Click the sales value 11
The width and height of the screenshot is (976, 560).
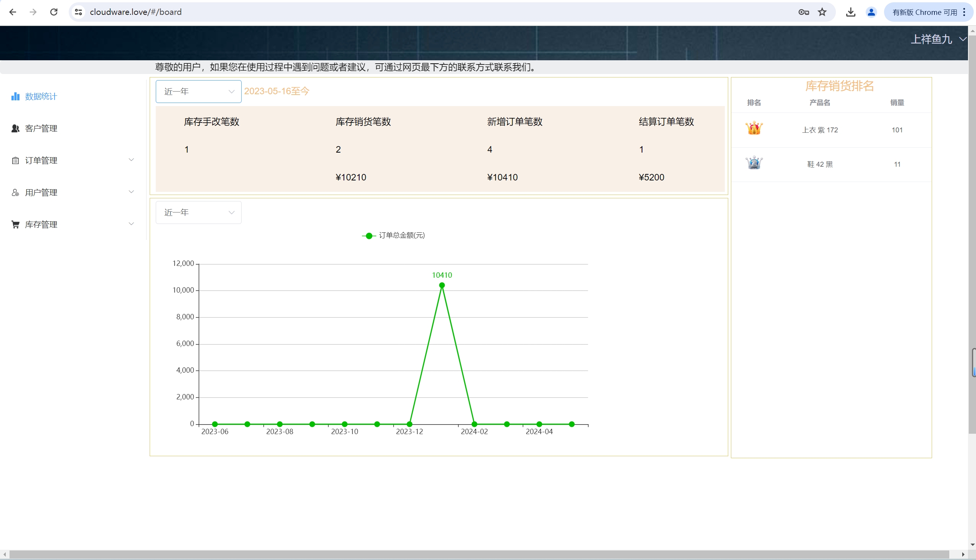pos(897,165)
